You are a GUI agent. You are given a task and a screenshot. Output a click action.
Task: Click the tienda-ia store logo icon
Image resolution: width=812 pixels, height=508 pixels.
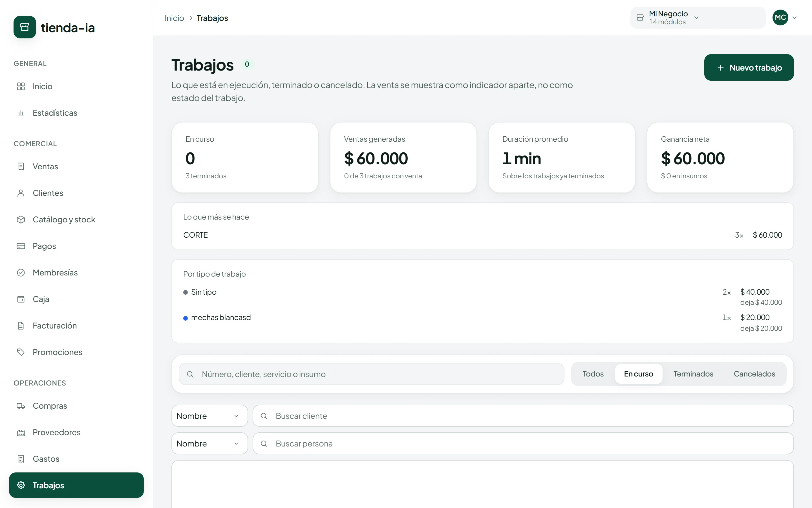pyautogui.click(x=25, y=27)
